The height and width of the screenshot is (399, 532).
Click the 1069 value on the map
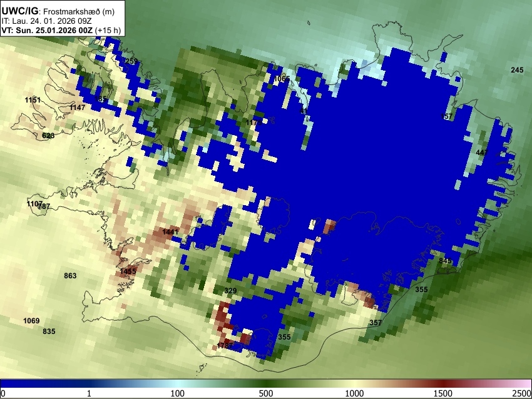click(x=31, y=321)
